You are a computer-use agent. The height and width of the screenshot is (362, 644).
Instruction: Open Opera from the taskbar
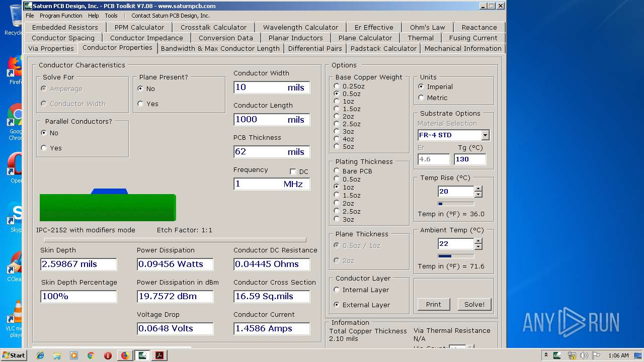click(108, 355)
